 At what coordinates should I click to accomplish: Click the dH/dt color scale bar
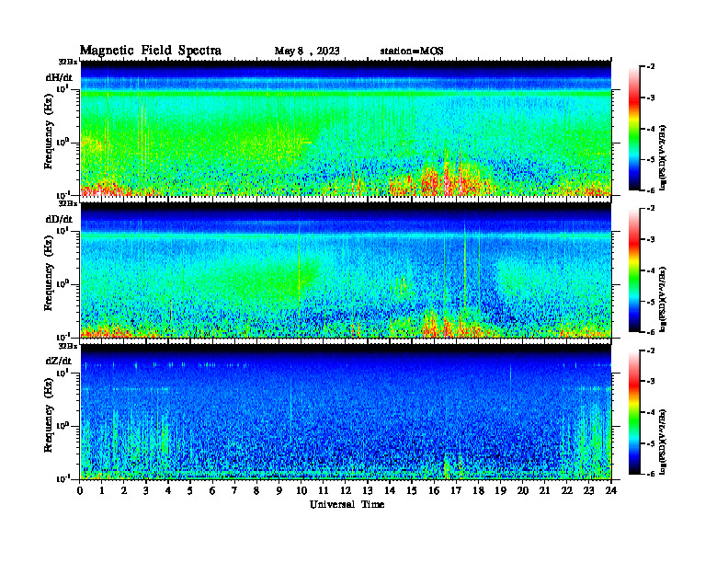pyautogui.click(x=633, y=129)
